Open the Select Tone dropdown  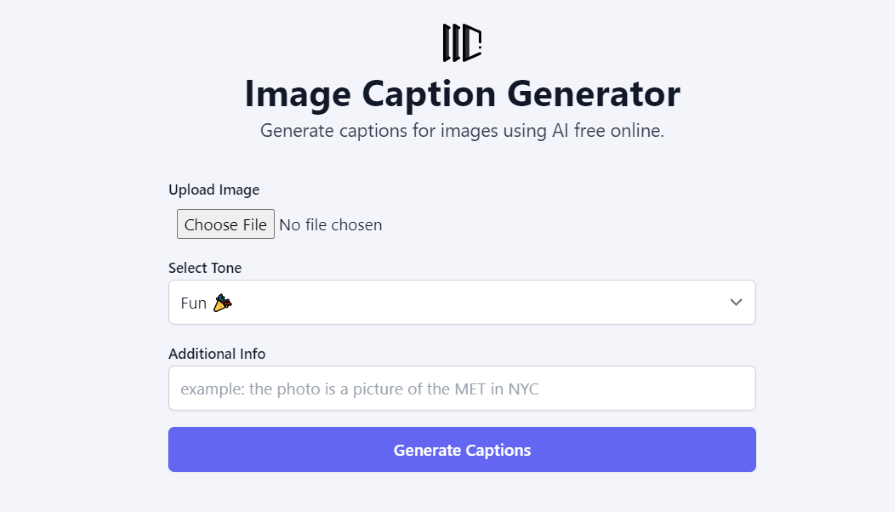pos(461,302)
